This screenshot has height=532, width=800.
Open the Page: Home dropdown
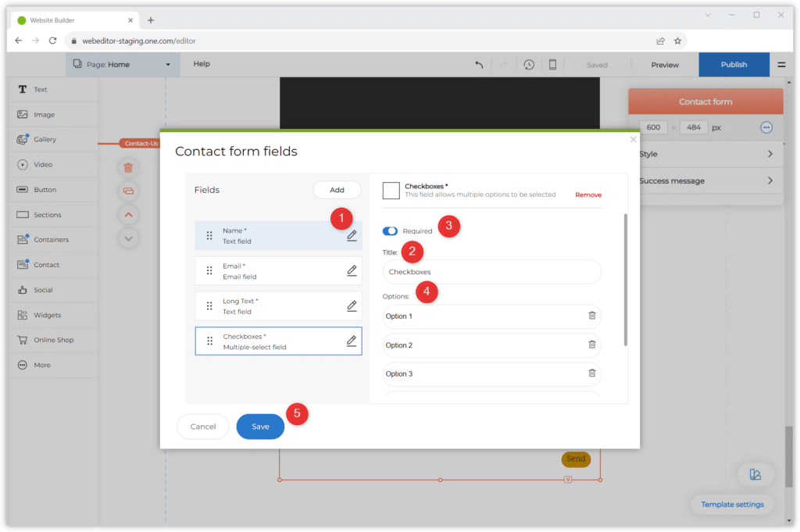coord(122,65)
